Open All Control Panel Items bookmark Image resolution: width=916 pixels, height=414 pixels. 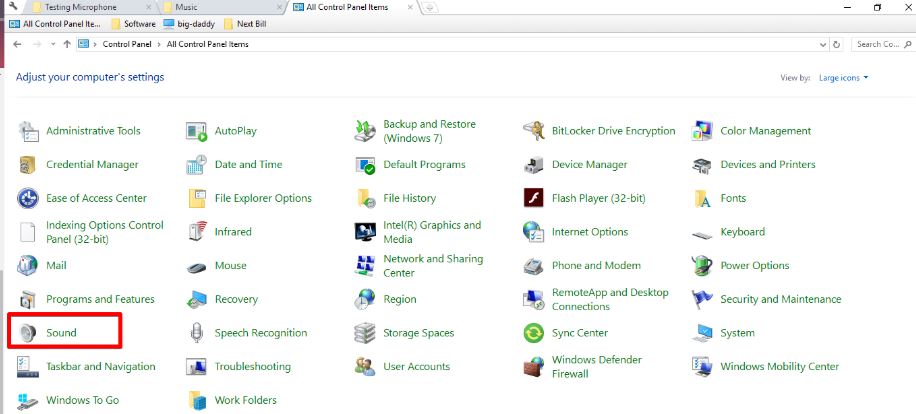tap(55, 24)
